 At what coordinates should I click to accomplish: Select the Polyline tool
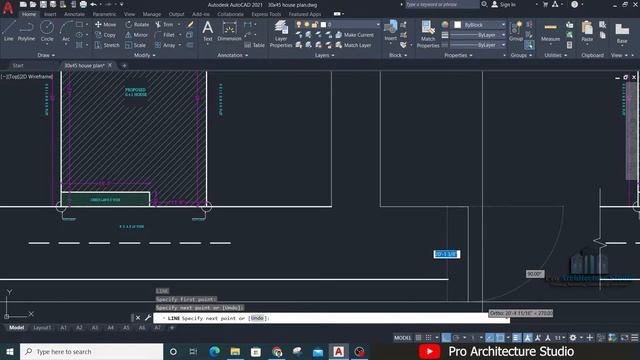26,31
